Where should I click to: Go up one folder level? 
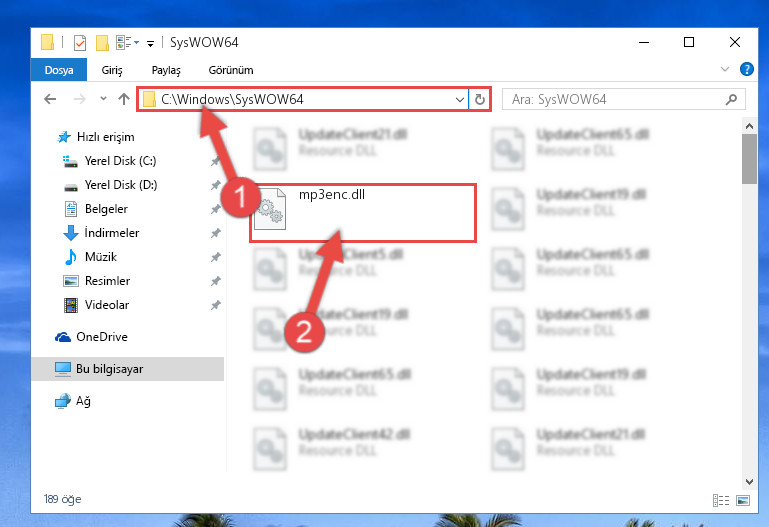(x=124, y=100)
